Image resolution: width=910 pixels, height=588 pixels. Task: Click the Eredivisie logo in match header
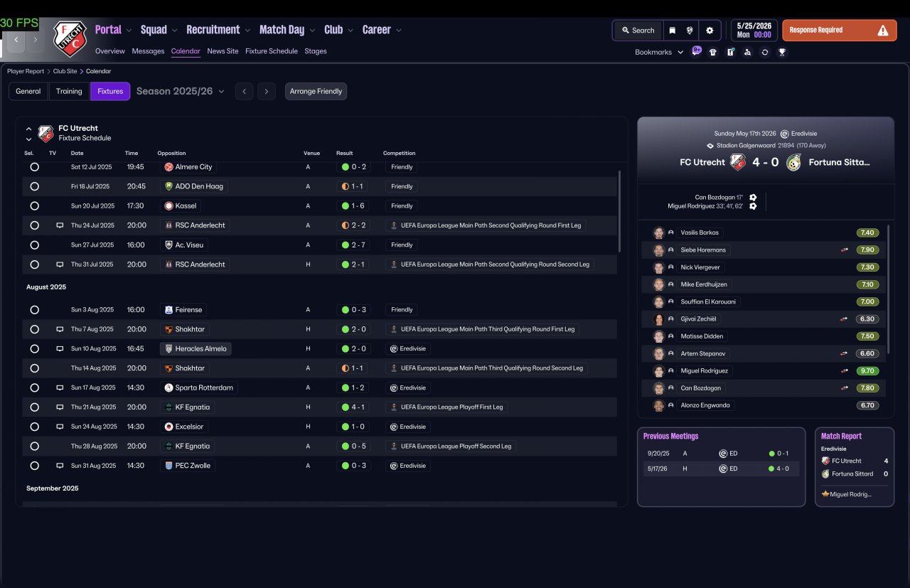tap(784, 134)
